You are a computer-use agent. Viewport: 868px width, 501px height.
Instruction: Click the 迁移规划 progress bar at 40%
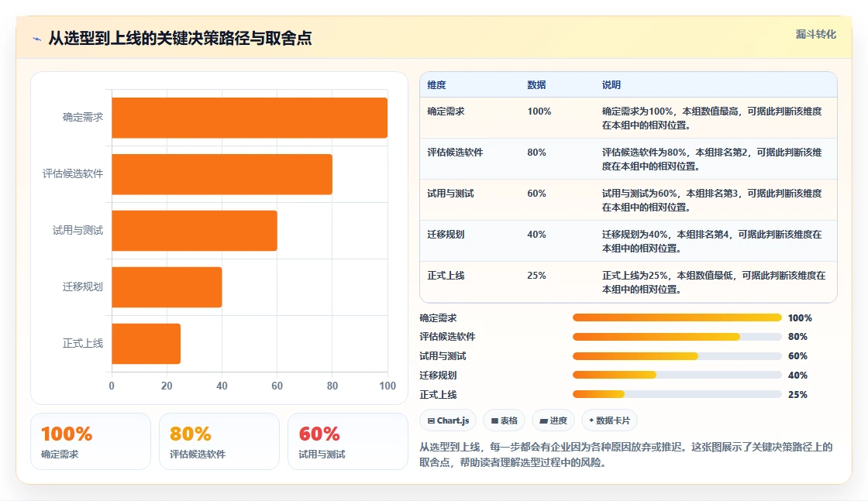[677, 375]
